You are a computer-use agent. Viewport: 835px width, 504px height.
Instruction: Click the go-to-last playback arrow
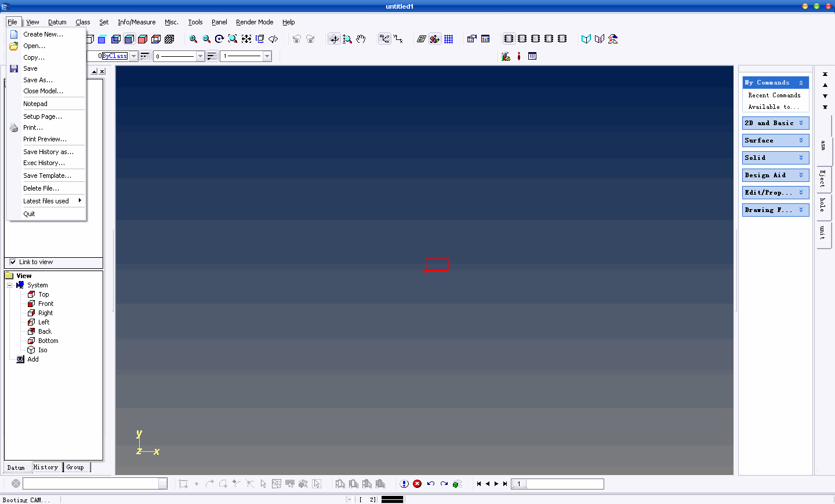tap(505, 484)
